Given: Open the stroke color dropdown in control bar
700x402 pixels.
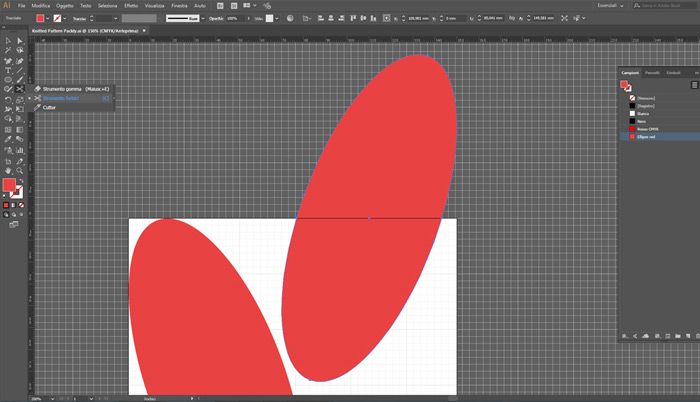Looking at the screenshot, I should (65, 18).
